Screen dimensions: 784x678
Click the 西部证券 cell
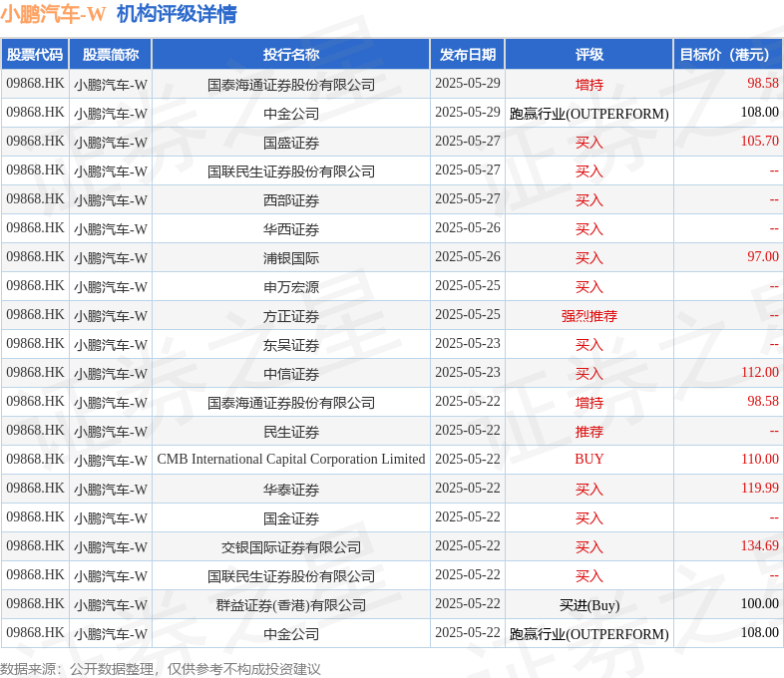pyautogui.click(x=291, y=200)
